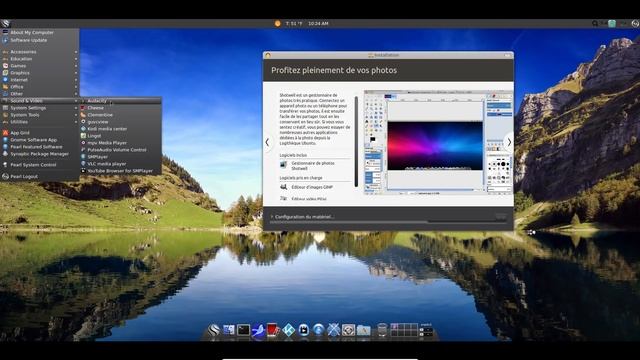Open Lingot from the submenu

pos(120,136)
